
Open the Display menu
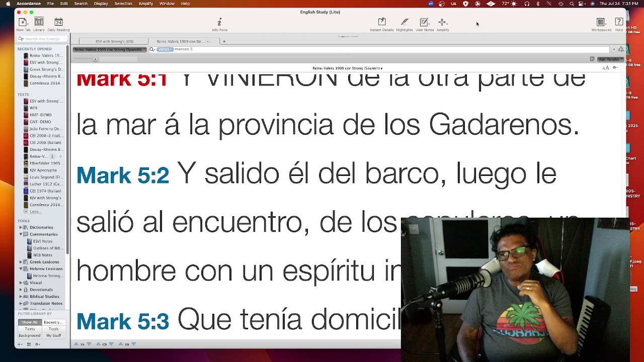(101, 4)
